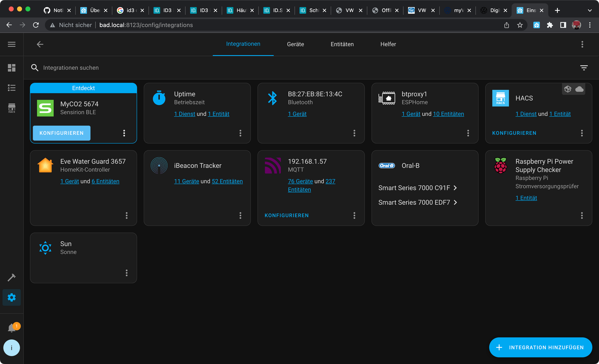Toggle the hamburger sidebar menu
This screenshot has height=364, width=599.
click(12, 44)
